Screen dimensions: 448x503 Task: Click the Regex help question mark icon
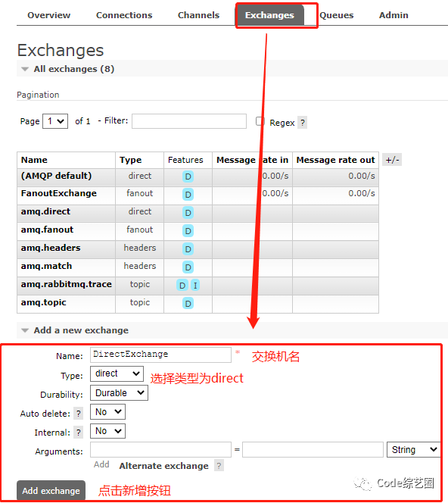coord(302,123)
